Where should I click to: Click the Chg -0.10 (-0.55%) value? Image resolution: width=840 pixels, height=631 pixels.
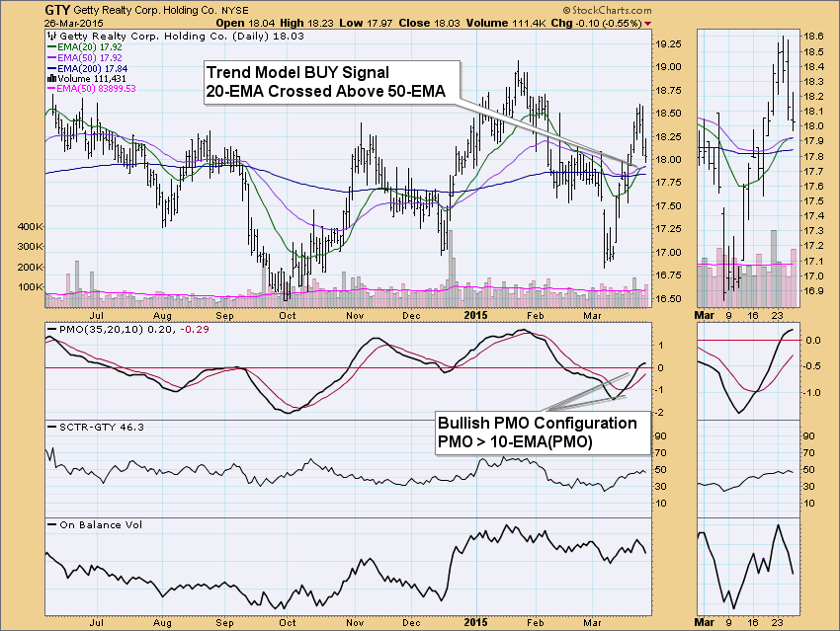click(x=596, y=23)
